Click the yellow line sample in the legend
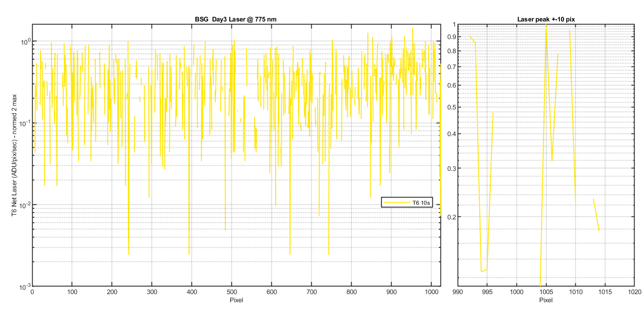Screen dimensions: 644x322 (x=397, y=202)
